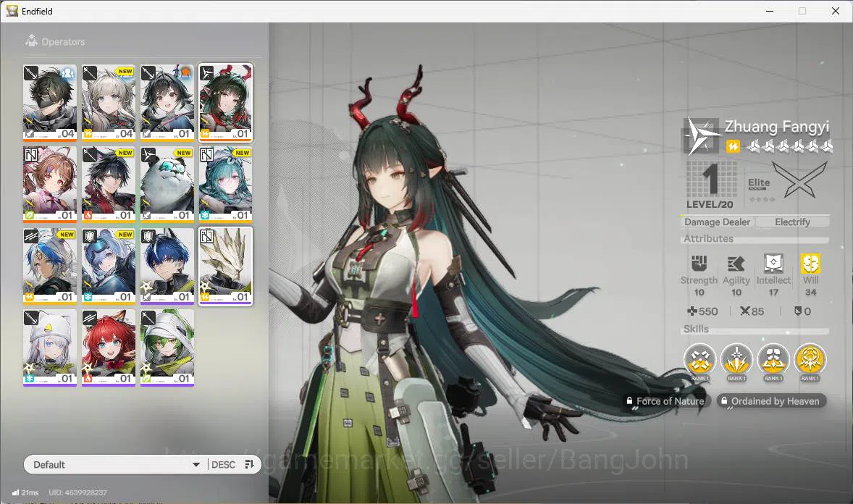Screen dimensions: 853x504
Task: Select the NEW blonde-haired girl level 04 card
Action: tap(109, 102)
